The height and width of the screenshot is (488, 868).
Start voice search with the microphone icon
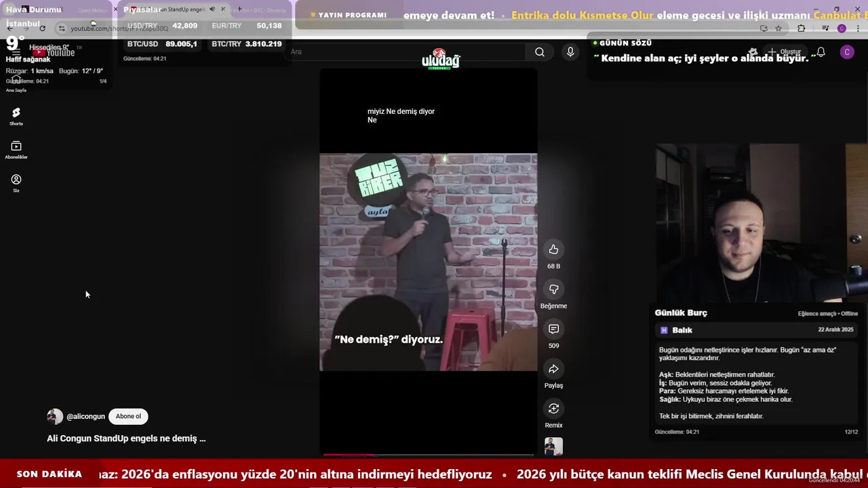coord(570,52)
